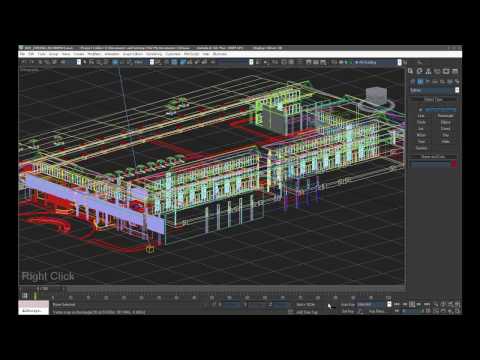
Task: Click the Ellipse spline button
Action: [445, 122]
